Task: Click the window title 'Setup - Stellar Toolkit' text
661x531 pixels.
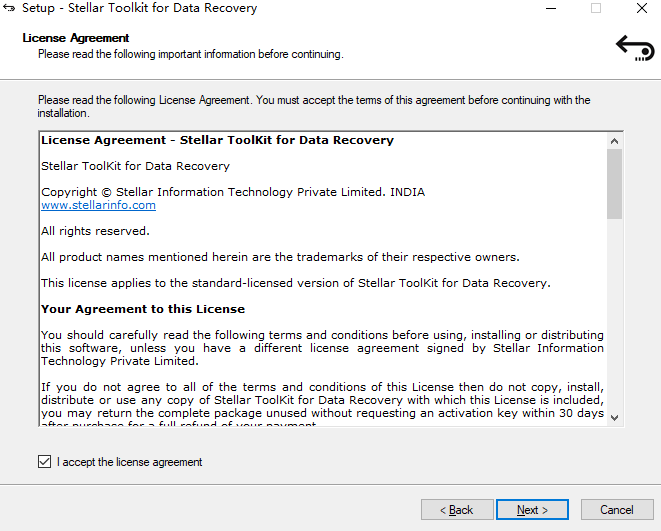Action: (139, 9)
